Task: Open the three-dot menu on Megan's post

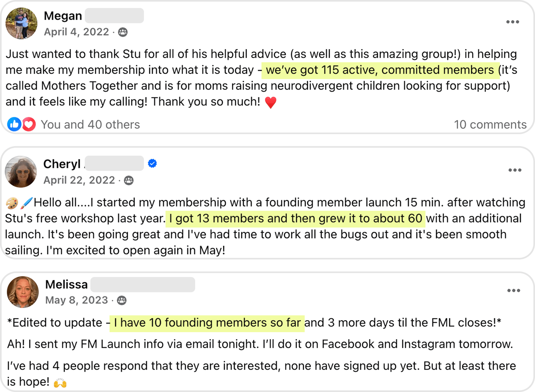Action: point(513,22)
